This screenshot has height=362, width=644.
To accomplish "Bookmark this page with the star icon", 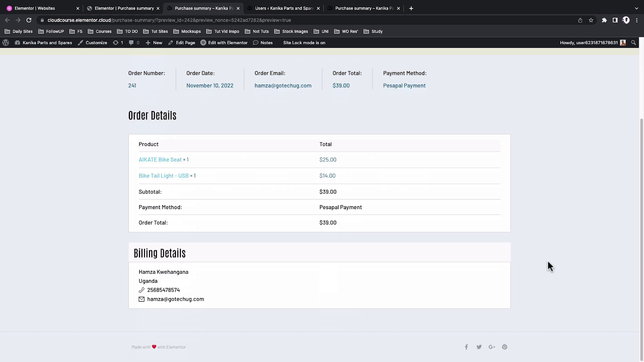I will (591, 20).
